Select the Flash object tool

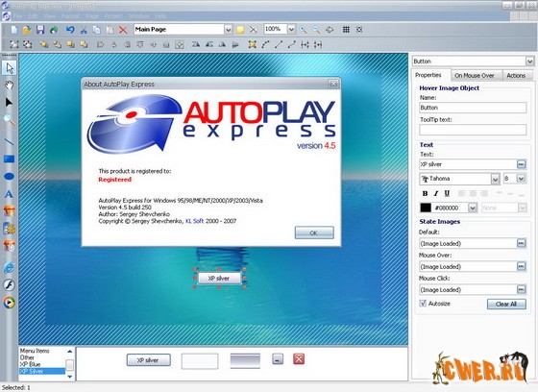pos(9,285)
